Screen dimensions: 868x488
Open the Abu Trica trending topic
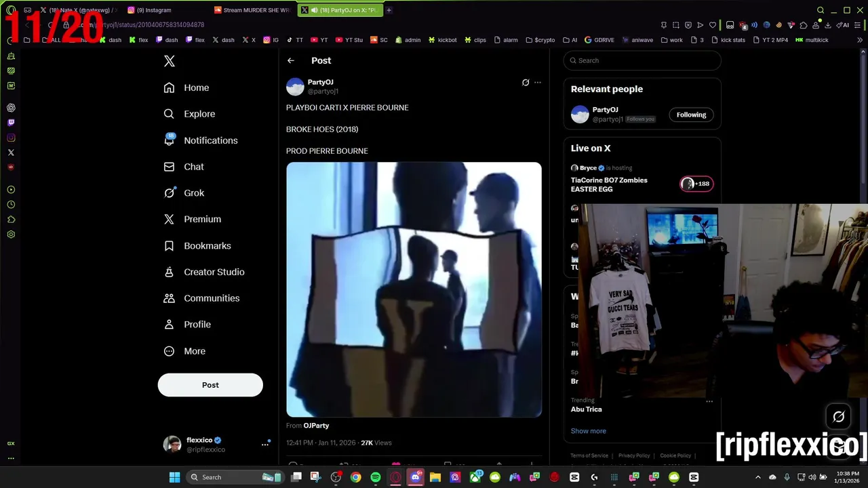(586, 409)
